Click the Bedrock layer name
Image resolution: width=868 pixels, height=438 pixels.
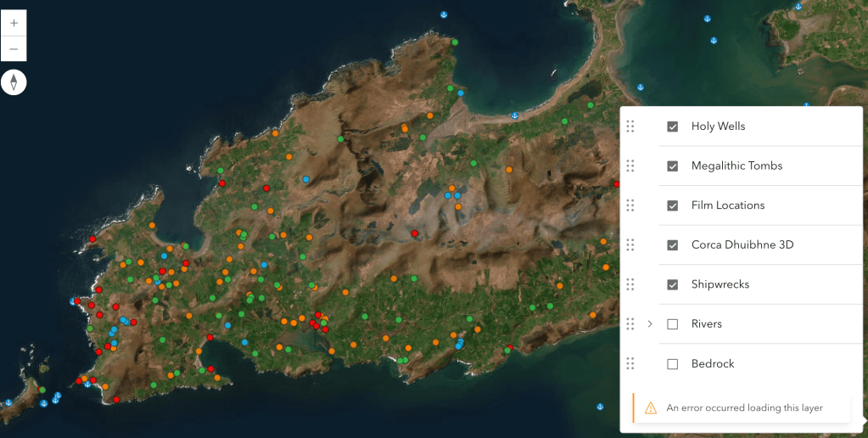click(713, 364)
